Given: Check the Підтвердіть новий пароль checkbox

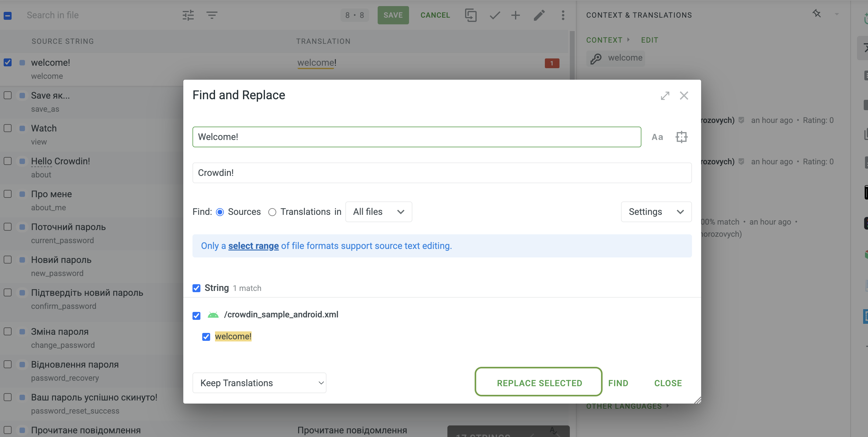Looking at the screenshot, I should tap(8, 292).
